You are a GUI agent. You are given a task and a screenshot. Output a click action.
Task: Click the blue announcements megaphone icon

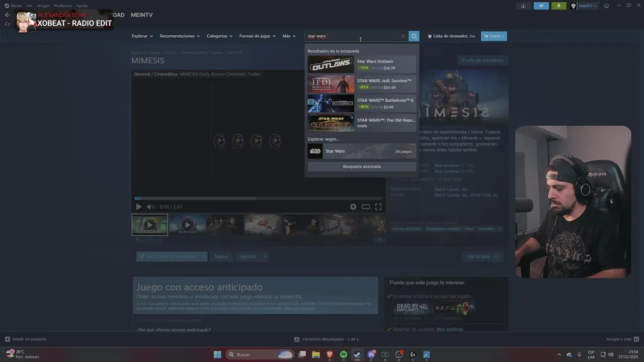pyautogui.click(x=541, y=6)
